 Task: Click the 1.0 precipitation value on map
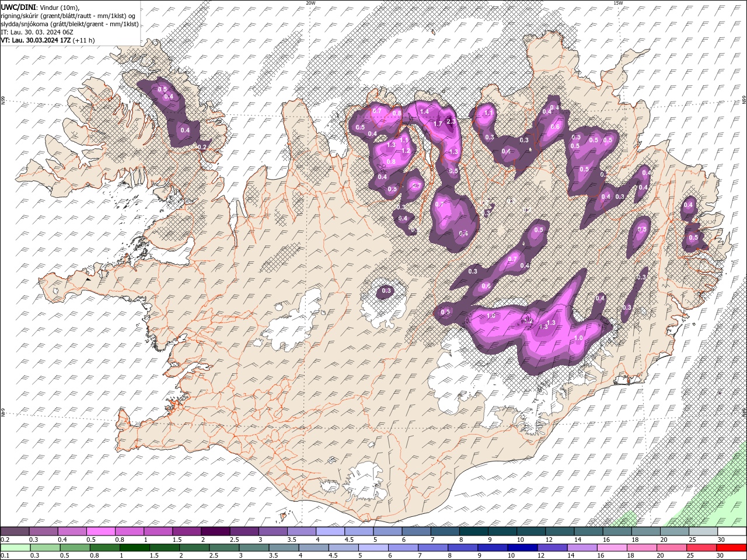[579, 338]
